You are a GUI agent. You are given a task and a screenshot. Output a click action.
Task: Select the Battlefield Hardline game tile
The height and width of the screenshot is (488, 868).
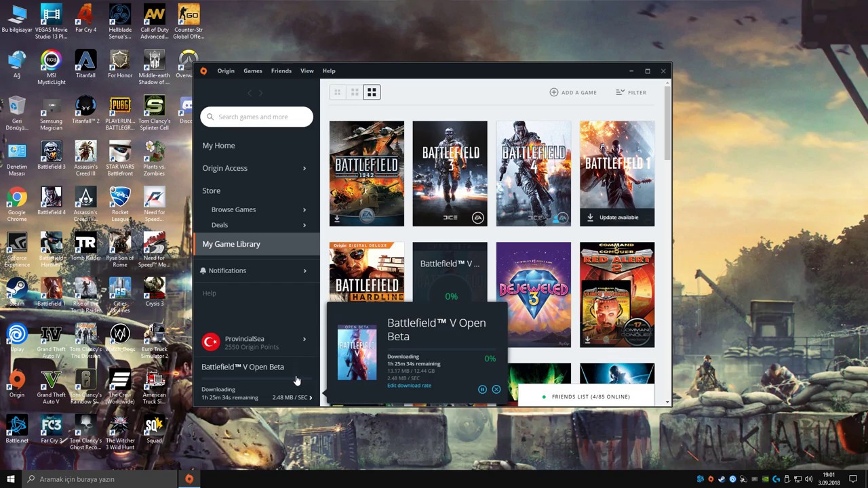(367, 272)
